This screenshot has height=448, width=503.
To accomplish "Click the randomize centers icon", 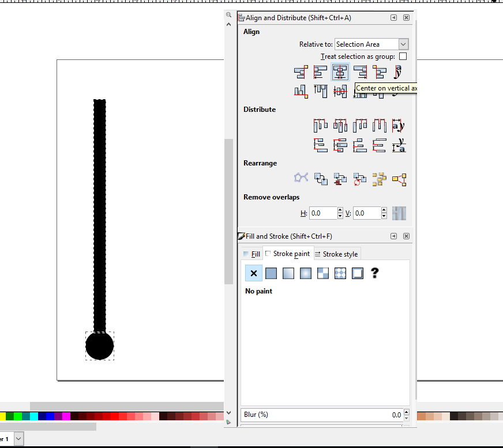I will click(380, 179).
